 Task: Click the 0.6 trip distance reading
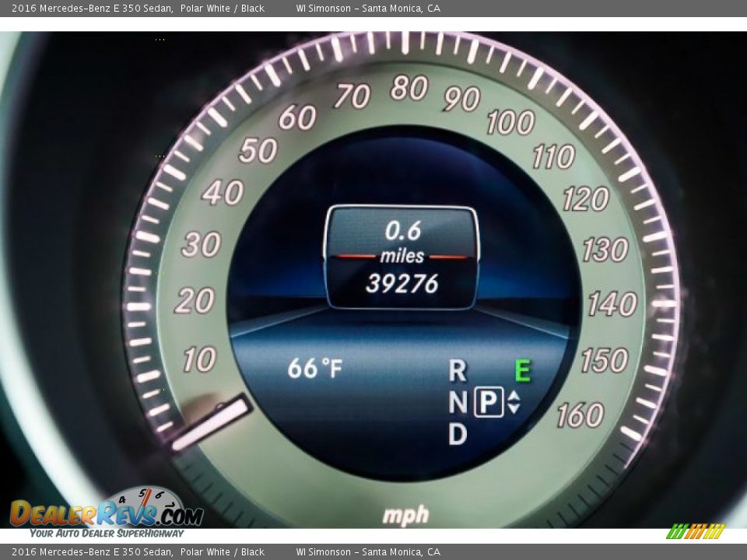402,231
